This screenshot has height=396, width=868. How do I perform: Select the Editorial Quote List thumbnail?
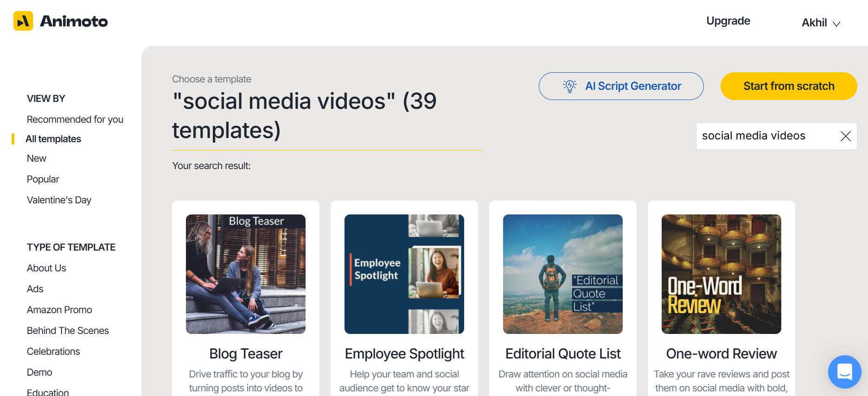coord(563,274)
